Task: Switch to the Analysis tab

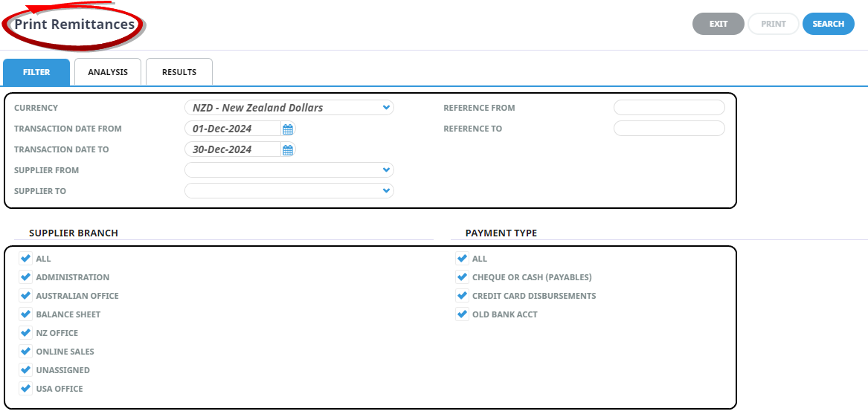Action: click(x=108, y=72)
